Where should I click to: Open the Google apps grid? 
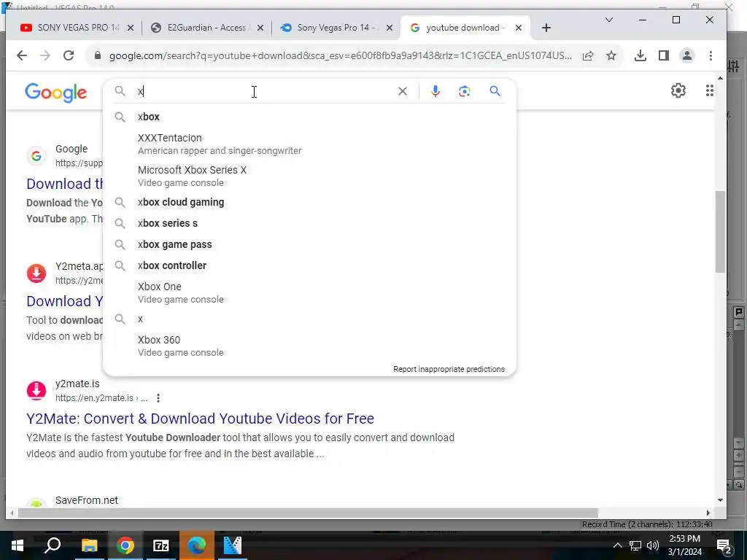[709, 90]
